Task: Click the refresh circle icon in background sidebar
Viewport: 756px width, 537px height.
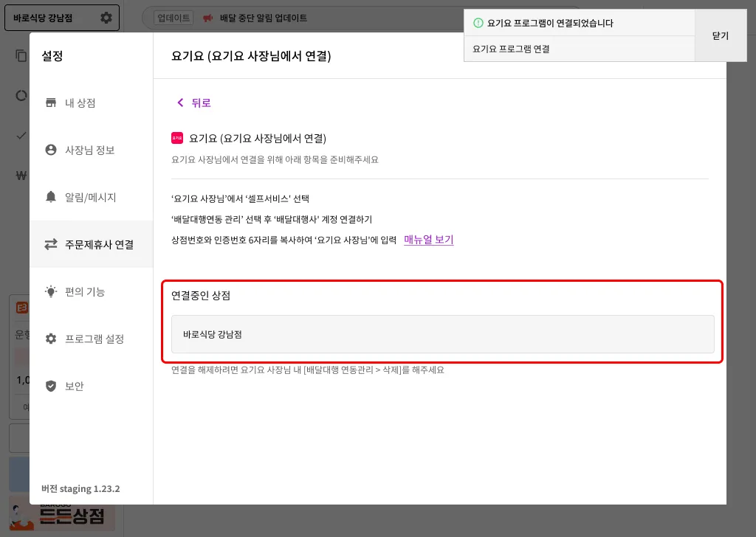Action: [x=21, y=95]
